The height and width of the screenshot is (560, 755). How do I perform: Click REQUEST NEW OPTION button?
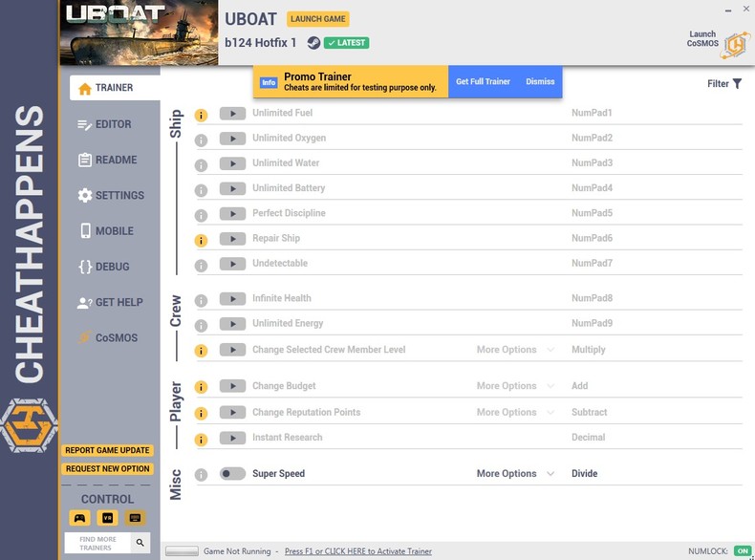pos(107,468)
